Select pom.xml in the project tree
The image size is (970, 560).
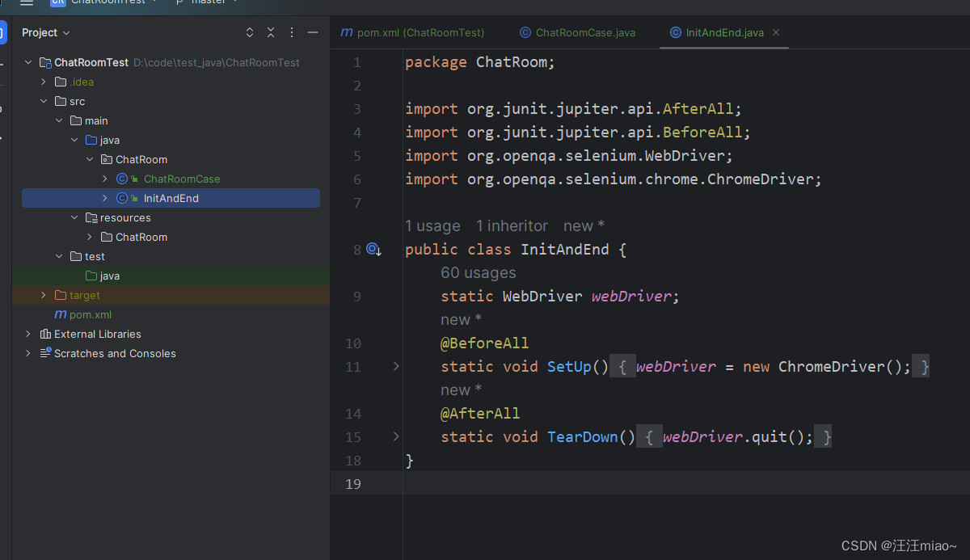click(x=91, y=314)
